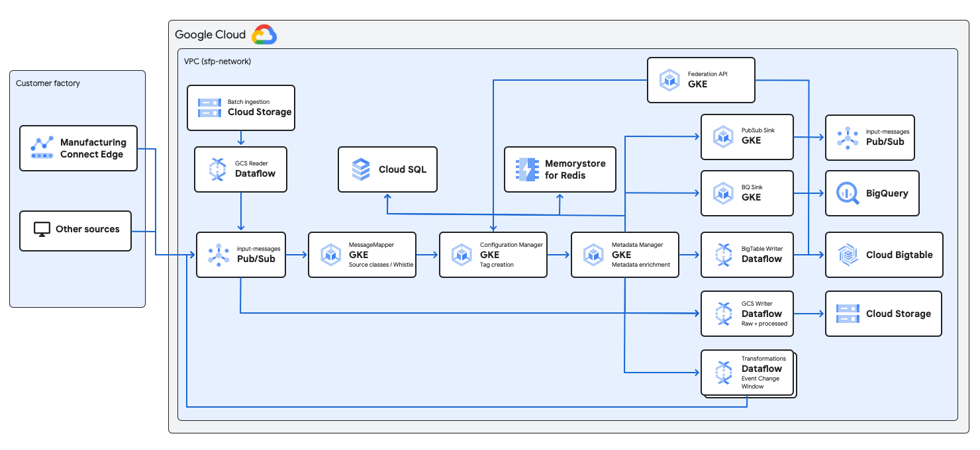Click the Manufacturing Connect Edge icon
Image resolution: width=980 pixels, height=450 pixels.
point(42,148)
